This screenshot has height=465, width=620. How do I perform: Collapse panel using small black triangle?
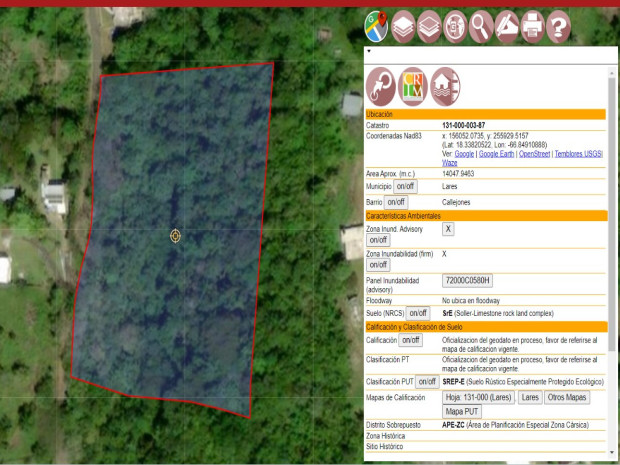[x=369, y=50]
